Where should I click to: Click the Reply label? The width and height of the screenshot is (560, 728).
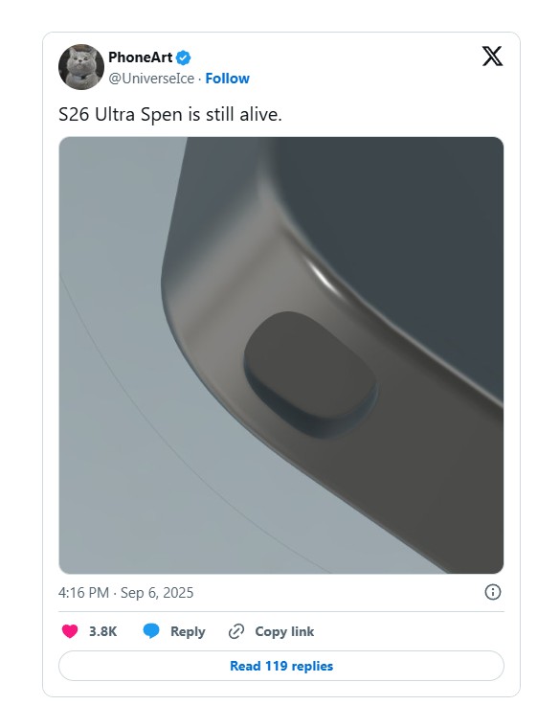point(188,631)
